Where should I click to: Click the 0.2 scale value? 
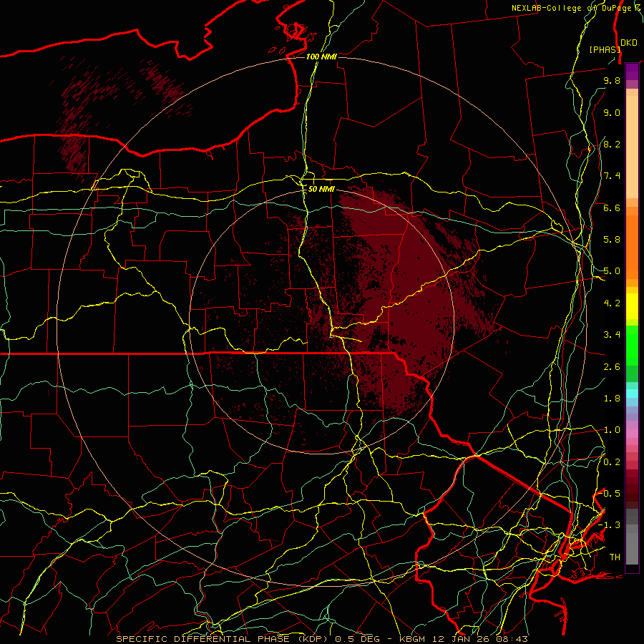pyautogui.click(x=612, y=462)
